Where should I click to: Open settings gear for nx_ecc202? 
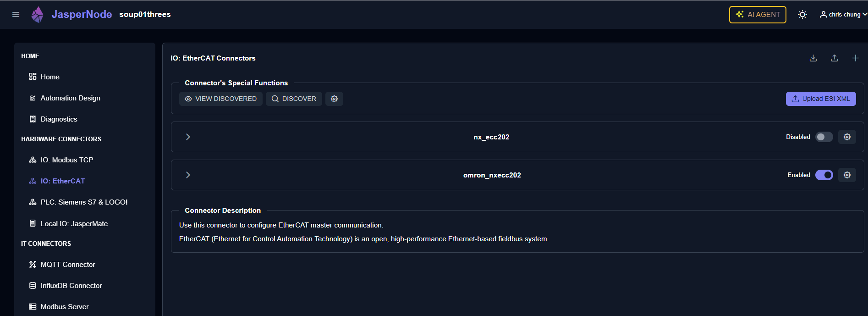point(847,137)
